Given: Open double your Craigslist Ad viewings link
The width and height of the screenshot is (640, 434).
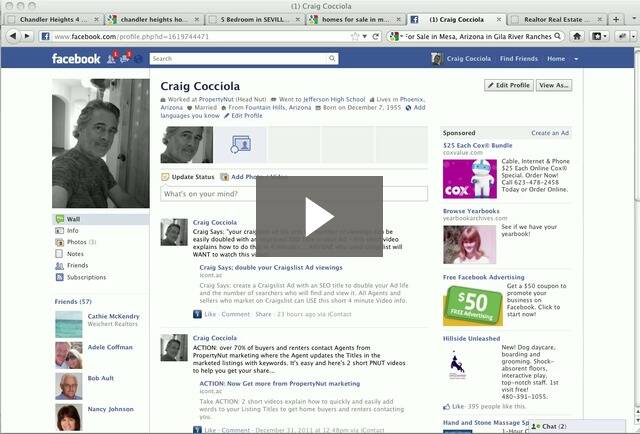Looking at the screenshot, I should pos(271,267).
